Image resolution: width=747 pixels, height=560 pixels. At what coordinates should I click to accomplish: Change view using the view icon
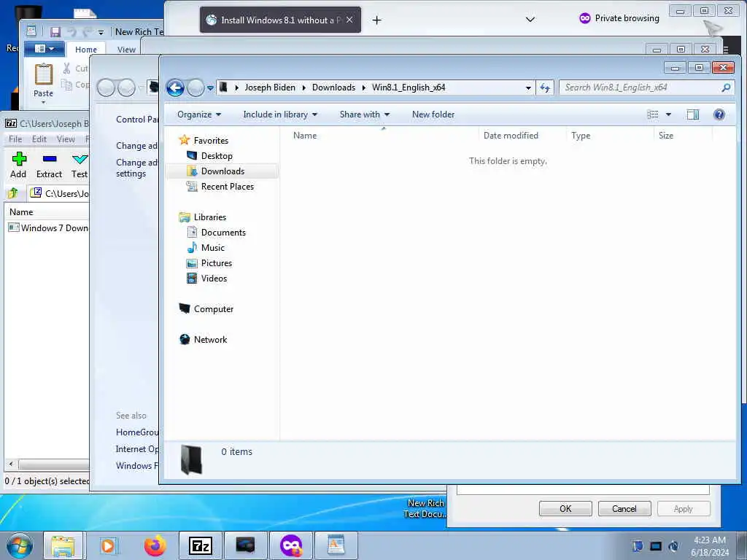click(x=653, y=114)
